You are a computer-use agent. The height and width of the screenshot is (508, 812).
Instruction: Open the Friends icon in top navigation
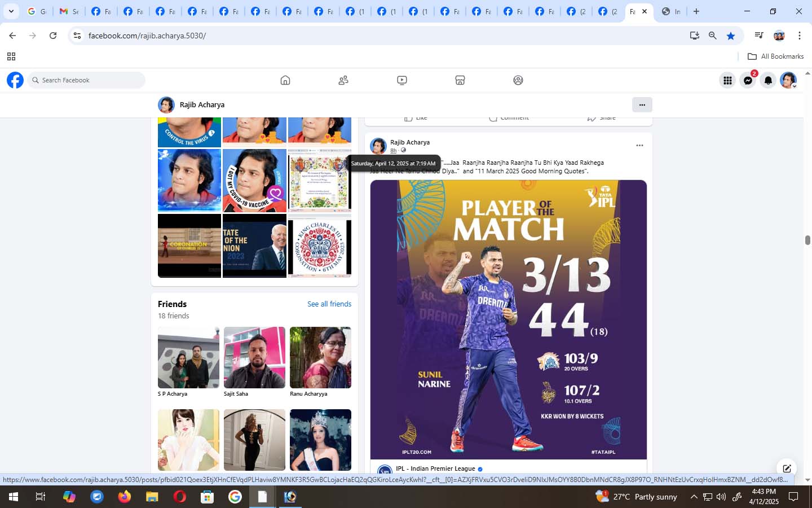coord(343,80)
